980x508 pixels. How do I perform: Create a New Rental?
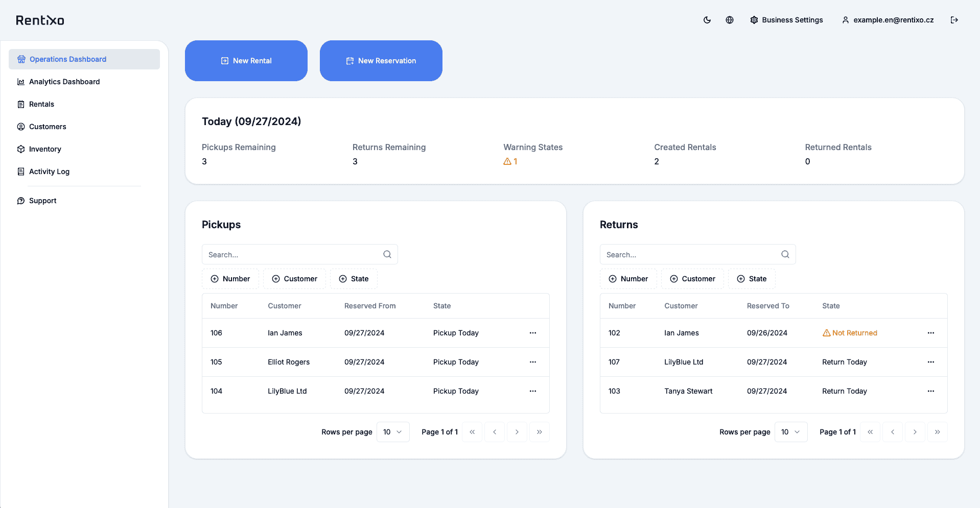[x=246, y=61]
